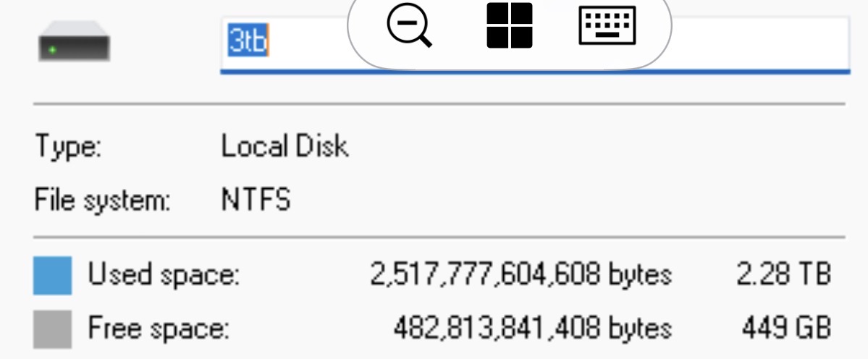The image size is (868, 359).
Task: Click the 2,517,777,604,608 bytes value
Action: (521, 276)
